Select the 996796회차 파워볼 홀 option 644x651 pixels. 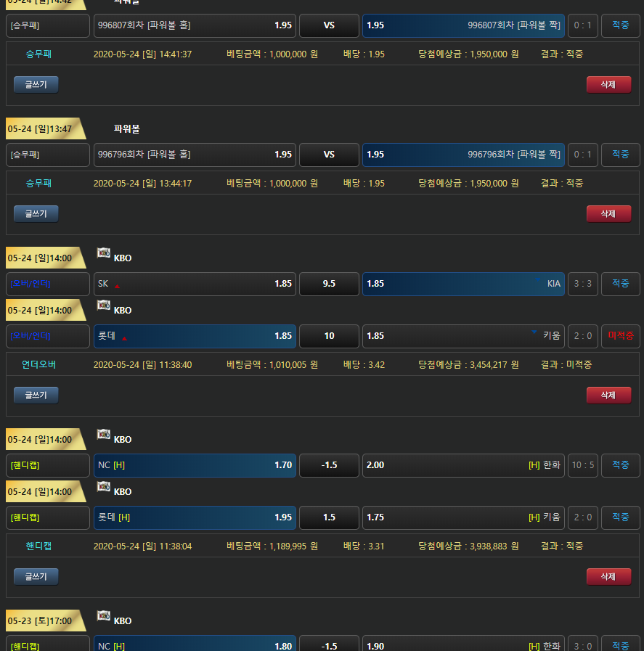pos(195,155)
